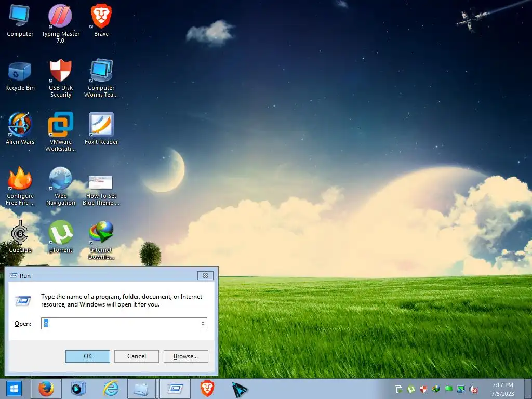Select the Alien Wars game icon
The width and height of the screenshot is (532, 399).
point(20,129)
